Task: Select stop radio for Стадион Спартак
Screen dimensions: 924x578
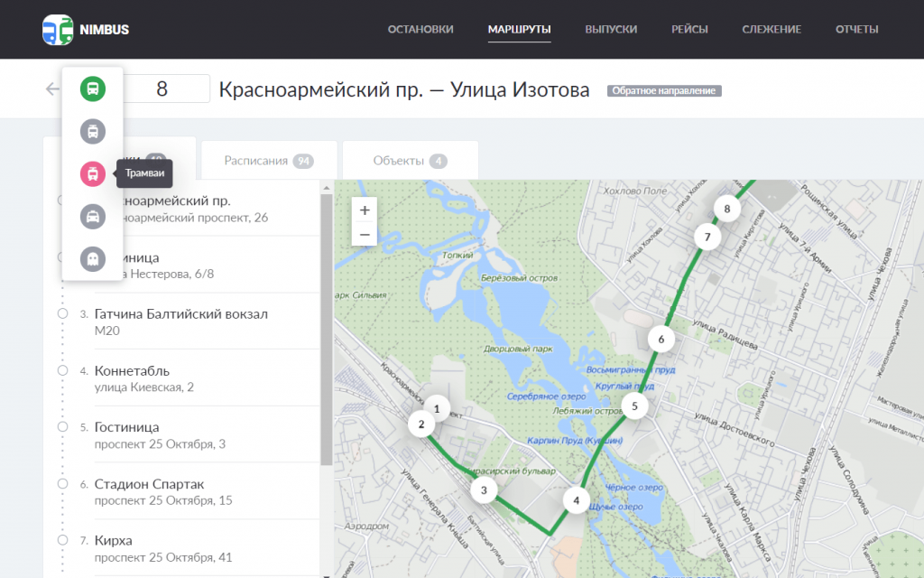Action: point(62,484)
